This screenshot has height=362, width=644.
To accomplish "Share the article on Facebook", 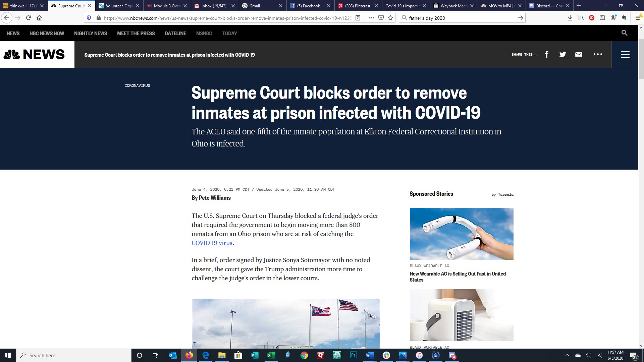I will pyautogui.click(x=547, y=54).
